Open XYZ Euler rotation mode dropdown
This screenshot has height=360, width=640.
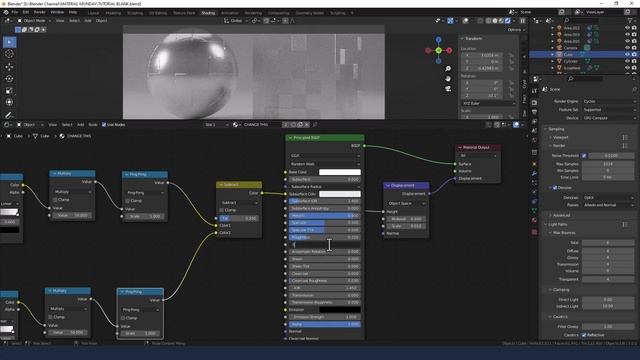[x=488, y=104]
